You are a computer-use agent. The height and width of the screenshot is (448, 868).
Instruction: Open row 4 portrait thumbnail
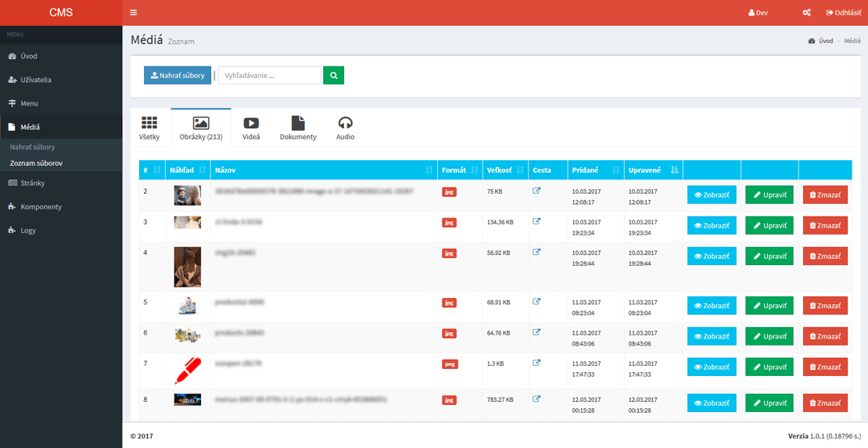187,267
